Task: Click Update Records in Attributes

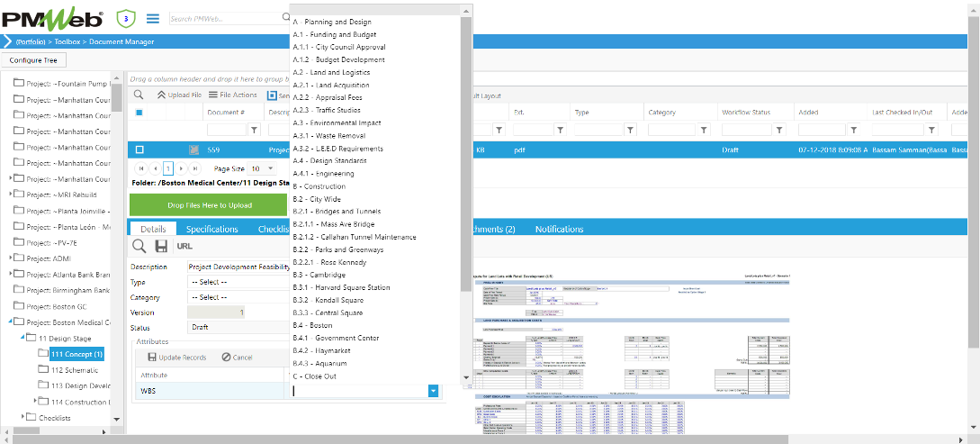Action: tap(177, 357)
